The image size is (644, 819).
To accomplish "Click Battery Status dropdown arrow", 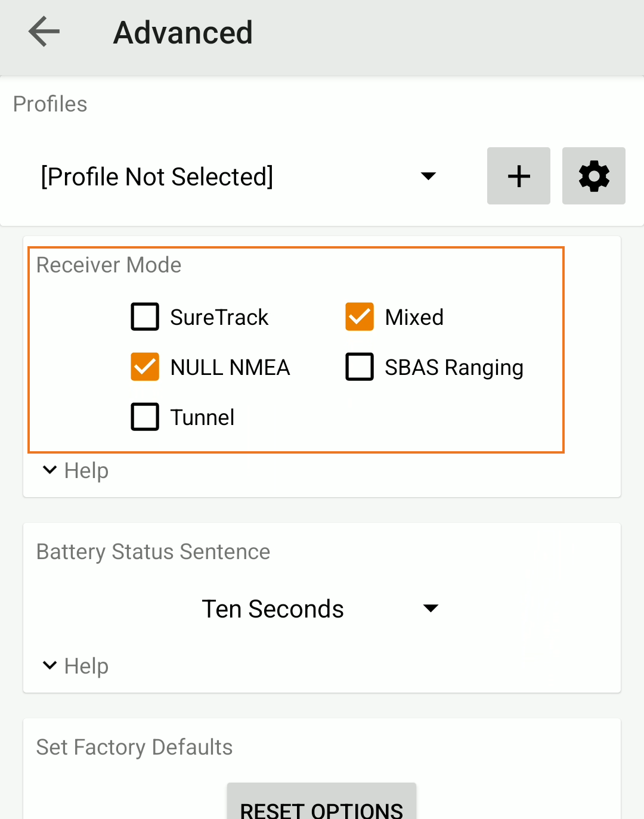I will tap(431, 609).
